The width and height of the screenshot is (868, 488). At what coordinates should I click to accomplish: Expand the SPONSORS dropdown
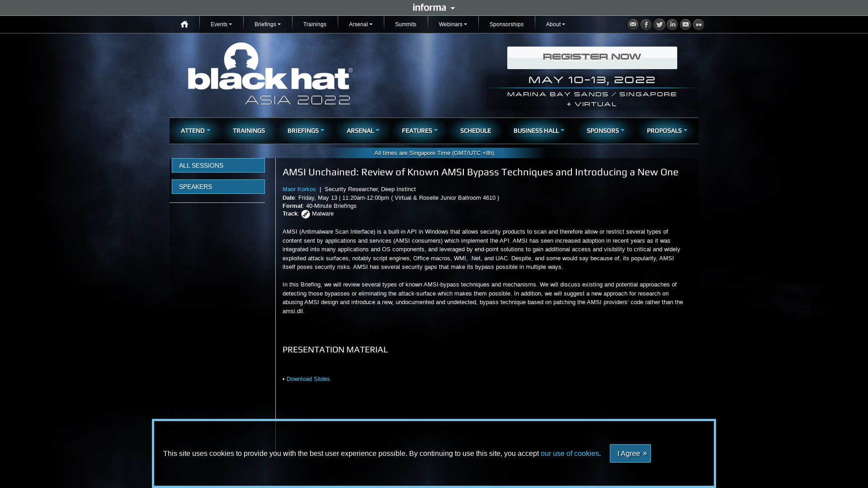pyautogui.click(x=605, y=131)
